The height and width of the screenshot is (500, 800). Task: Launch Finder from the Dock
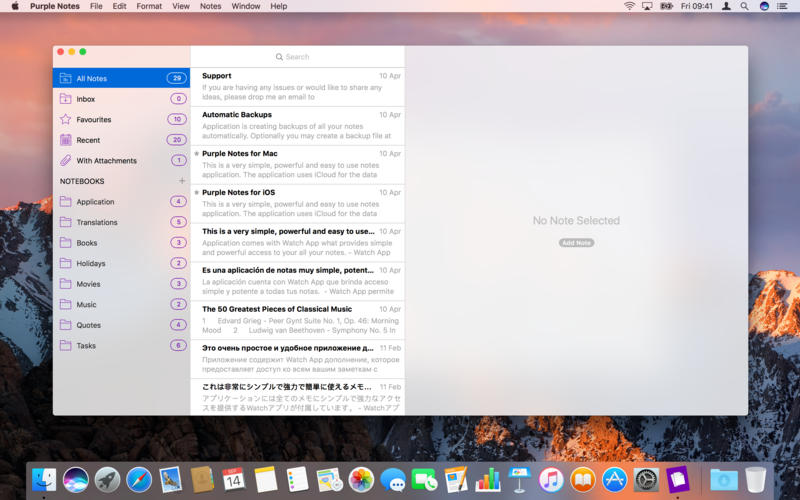click(44, 480)
